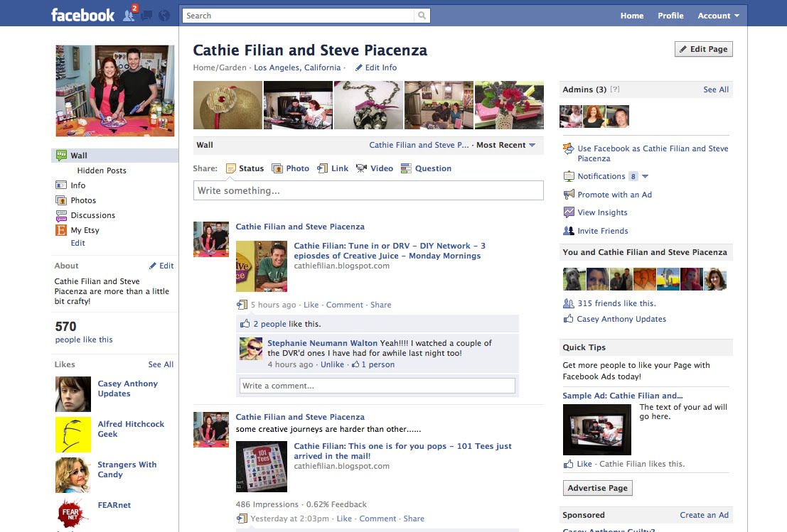Click the Advertise Page button
The image size is (787, 532).
click(x=597, y=488)
